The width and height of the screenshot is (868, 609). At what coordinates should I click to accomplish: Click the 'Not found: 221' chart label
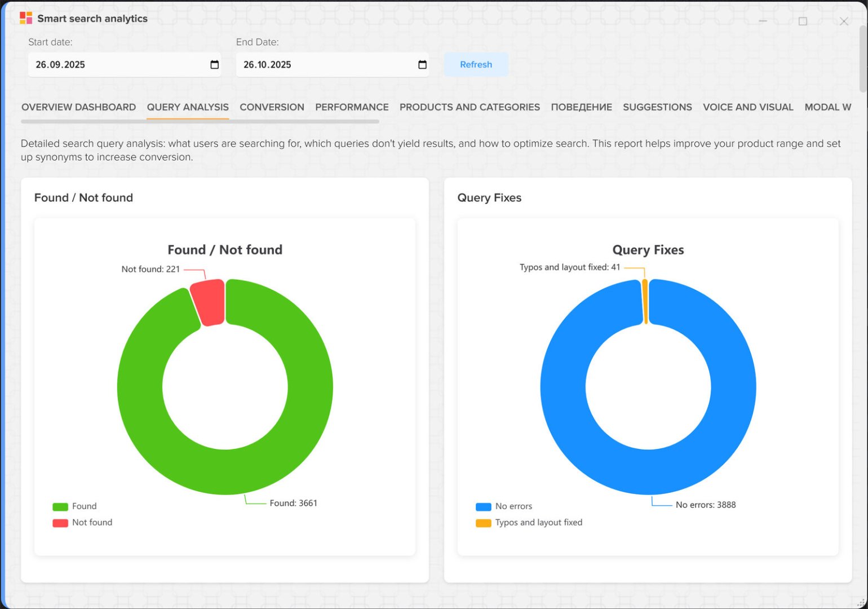150,269
